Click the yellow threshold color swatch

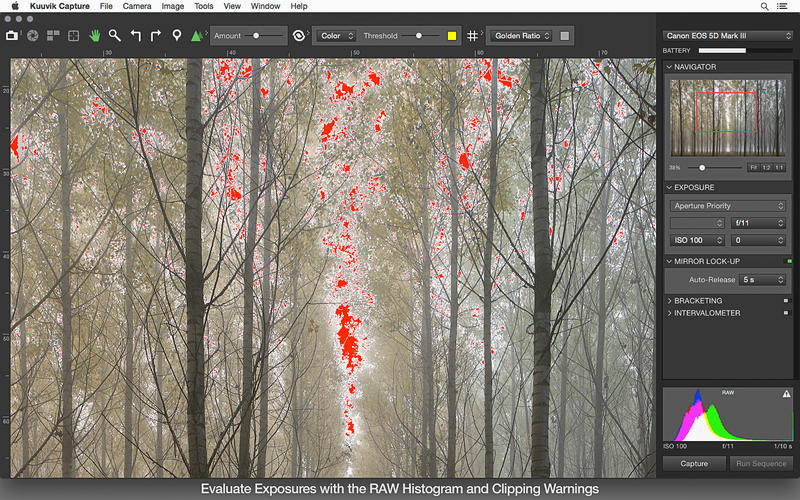click(x=451, y=36)
